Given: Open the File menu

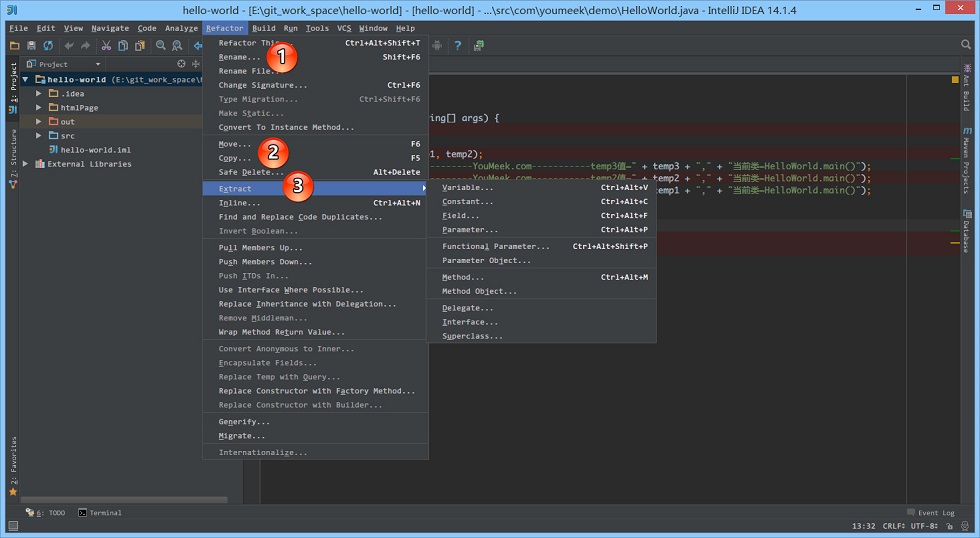Looking at the screenshot, I should click(x=18, y=28).
